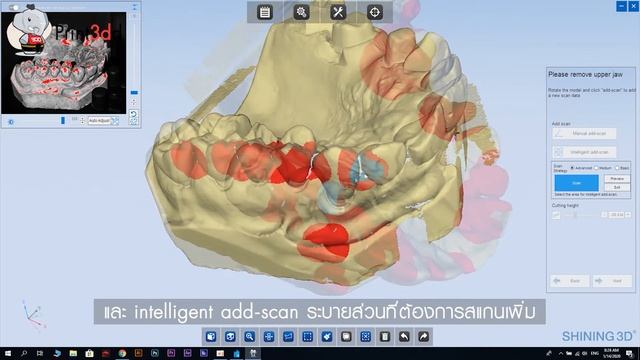Open Chrome from the taskbar

[122, 353]
